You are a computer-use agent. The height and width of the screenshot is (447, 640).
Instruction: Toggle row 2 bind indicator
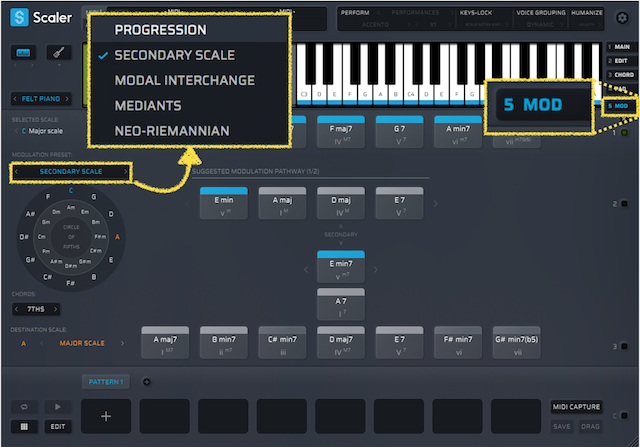coord(624,203)
